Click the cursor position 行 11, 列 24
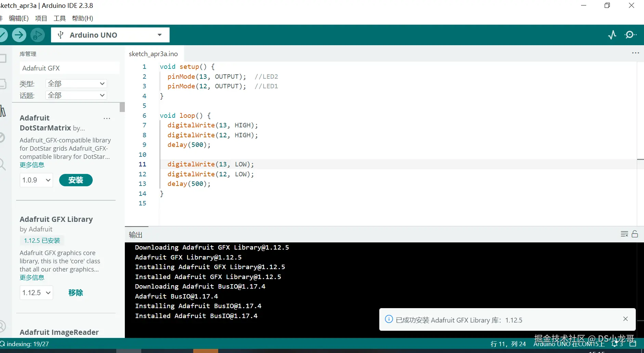The height and width of the screenshot is (353, 644). pos(508,344)
